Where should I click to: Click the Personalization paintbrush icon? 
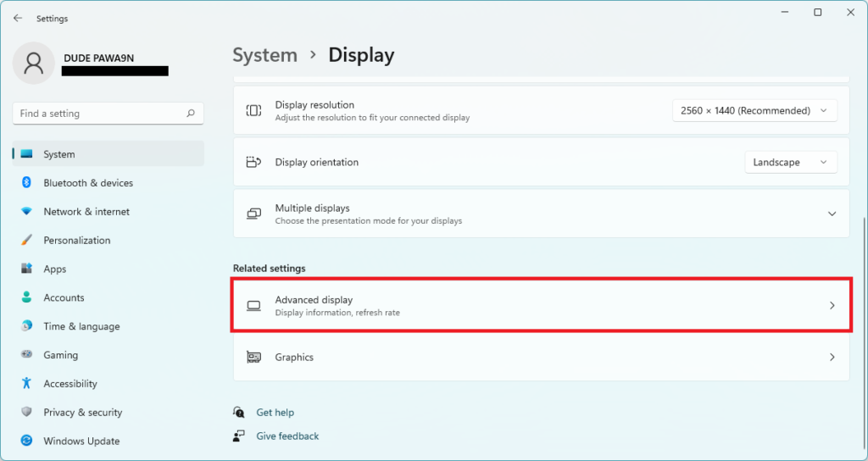pyautogui.click(x=26, y=241)
